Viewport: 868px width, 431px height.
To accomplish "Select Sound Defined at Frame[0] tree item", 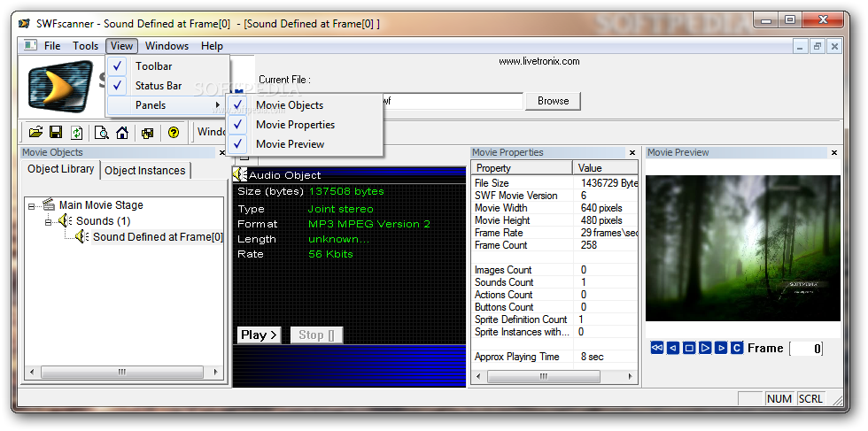I will 158,237.
